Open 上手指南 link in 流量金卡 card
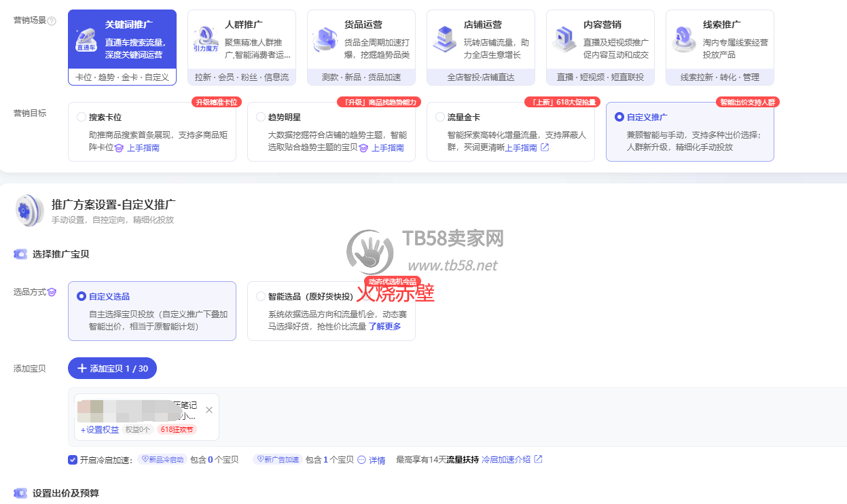The image size is (847, 504). click(521, 147)
